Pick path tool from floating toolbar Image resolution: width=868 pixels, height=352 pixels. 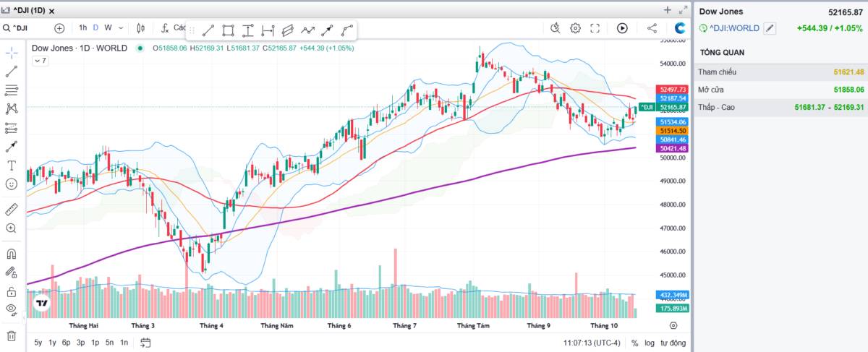pos(308,30)
